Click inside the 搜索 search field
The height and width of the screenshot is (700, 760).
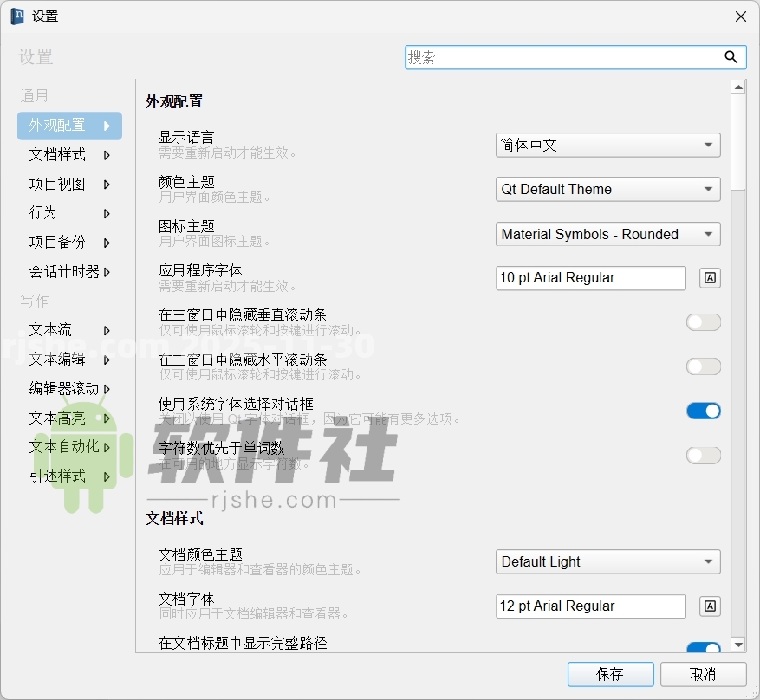(563, 57)
